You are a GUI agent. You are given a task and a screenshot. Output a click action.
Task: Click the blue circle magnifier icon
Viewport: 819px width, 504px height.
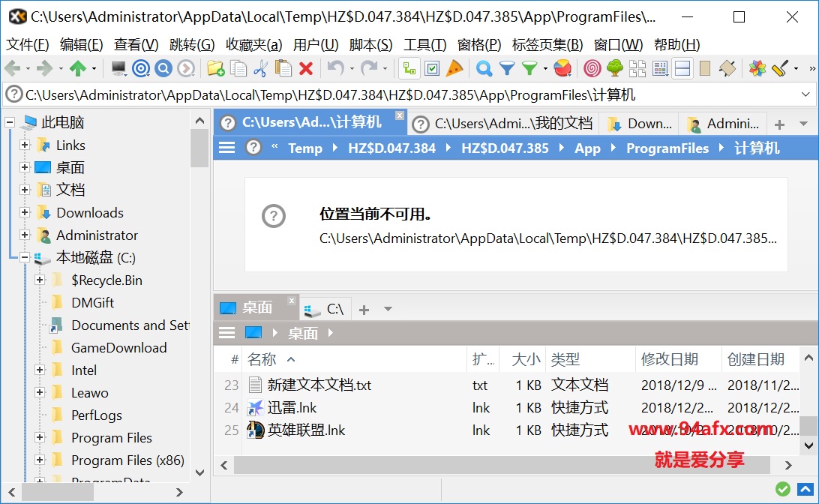(x=163, y=68)
